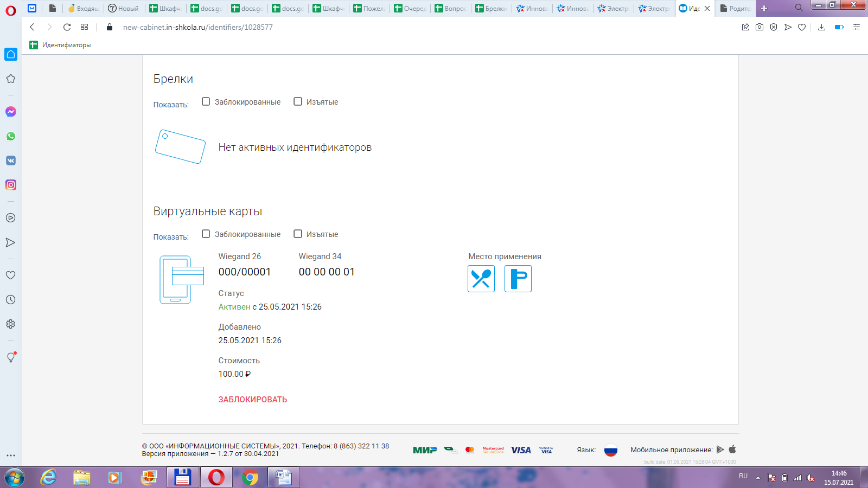Open Facebook Messenger in the sidebar

coord(11,112)
